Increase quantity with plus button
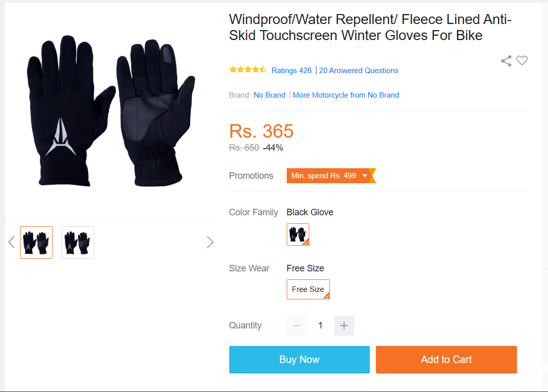This screenshot has width=548, height=392. click(344, 326)
